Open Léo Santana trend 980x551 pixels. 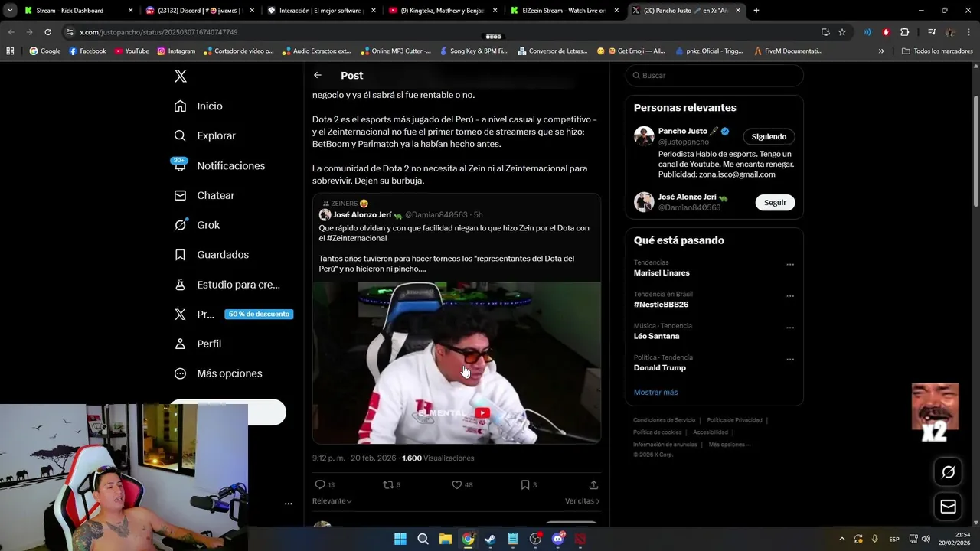[656, 336]
